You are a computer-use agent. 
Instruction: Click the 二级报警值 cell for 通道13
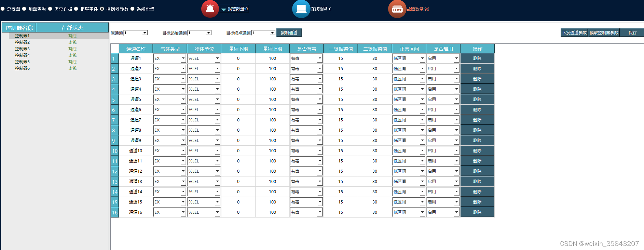[x=375, y=182]
